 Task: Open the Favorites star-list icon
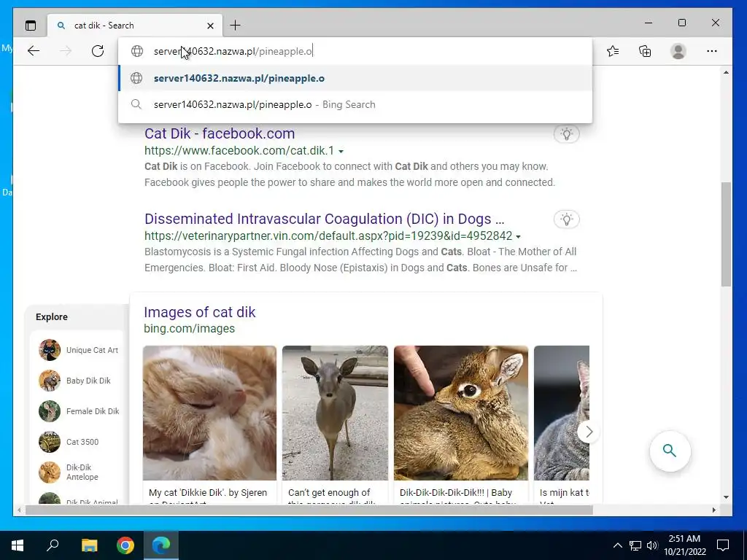click(x=613, y=51)
